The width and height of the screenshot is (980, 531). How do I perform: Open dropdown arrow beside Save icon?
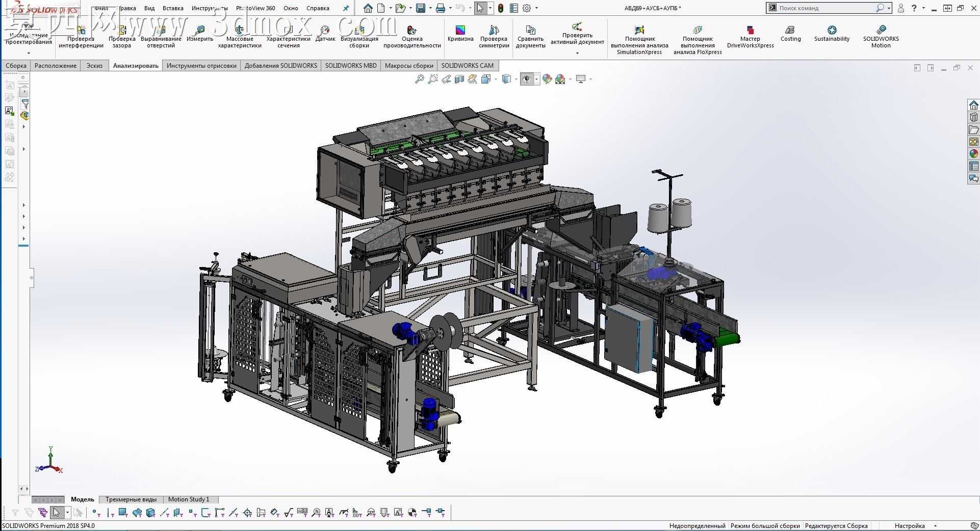pos(430,8)
